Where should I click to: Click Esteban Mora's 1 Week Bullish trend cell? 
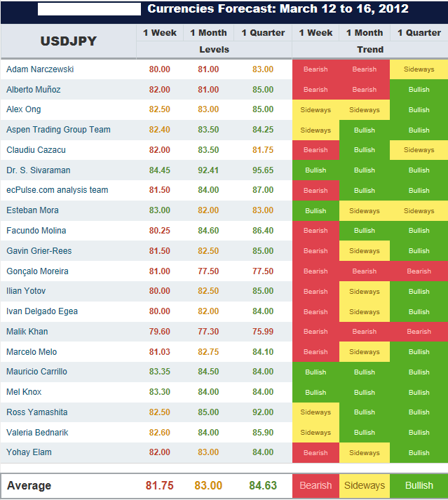pyautogui.click(x=315, y=211)
